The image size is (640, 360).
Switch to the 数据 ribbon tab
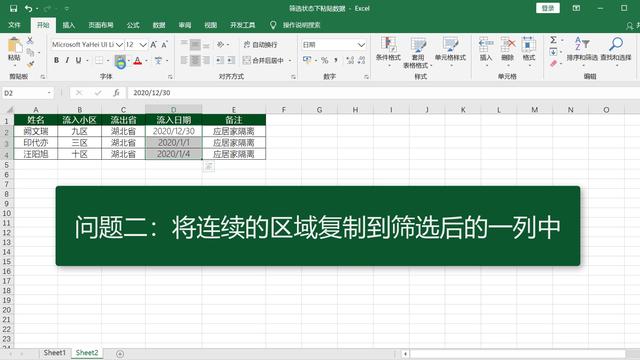(159, 25)
